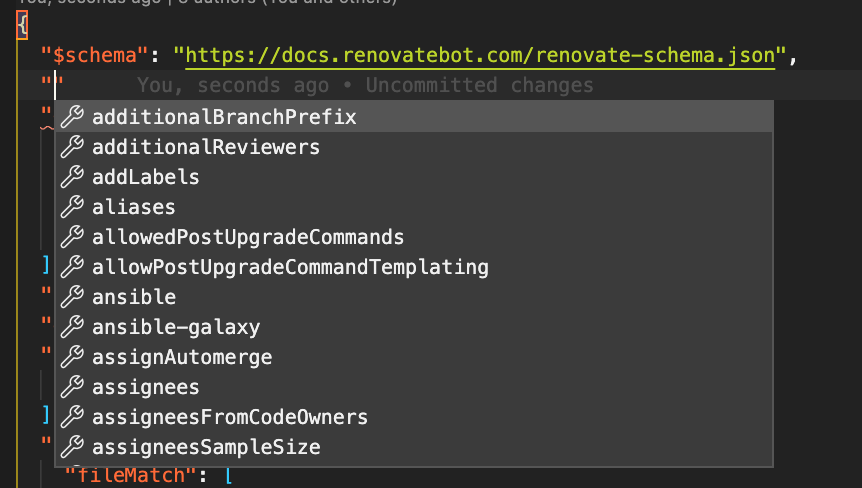Click the Uncommitted changes blame annotation
Screen dimensions: 862x488
click(479, 85)
